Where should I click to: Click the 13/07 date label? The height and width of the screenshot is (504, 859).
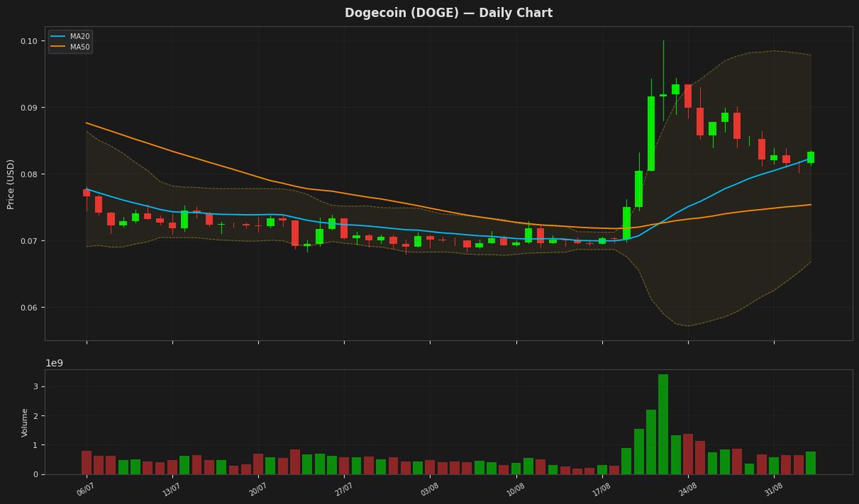click(170, 489)
